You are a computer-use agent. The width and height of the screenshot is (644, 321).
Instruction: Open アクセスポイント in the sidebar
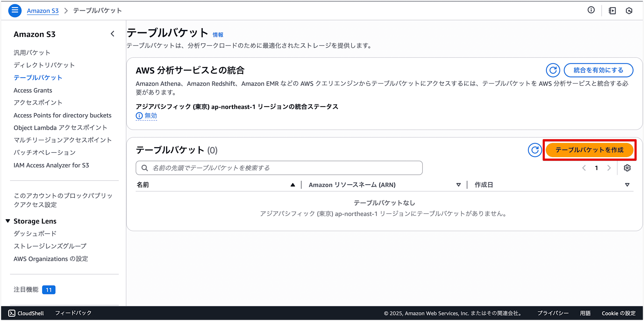(38, 102)
